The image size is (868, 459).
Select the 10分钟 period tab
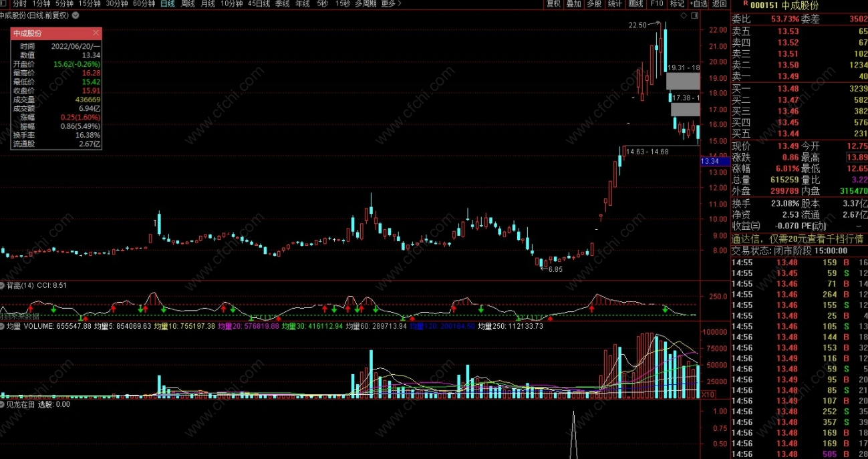tap(232, 4)
